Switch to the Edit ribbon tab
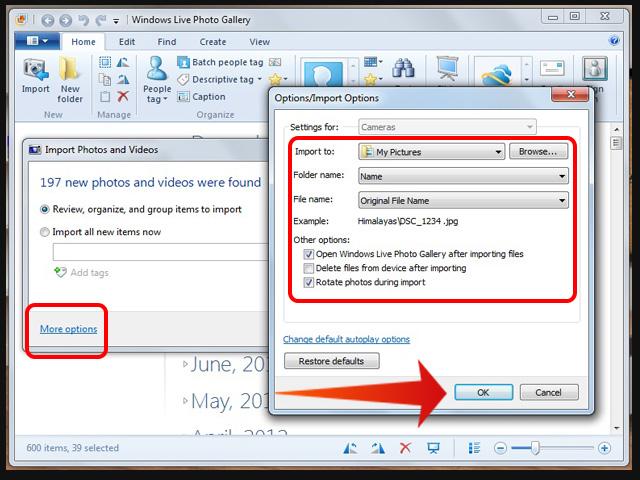The image size is (640, 480). pyautogui.click(x=127, y=42)
